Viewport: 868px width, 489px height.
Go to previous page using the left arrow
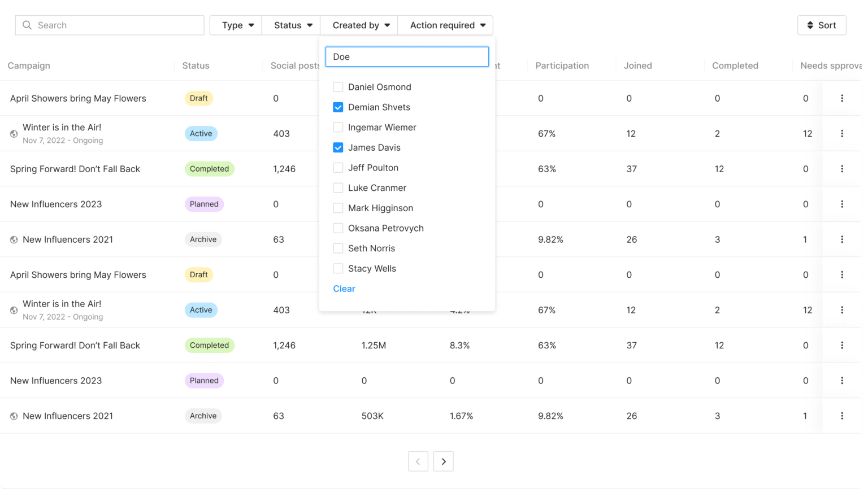pos(418,461)
